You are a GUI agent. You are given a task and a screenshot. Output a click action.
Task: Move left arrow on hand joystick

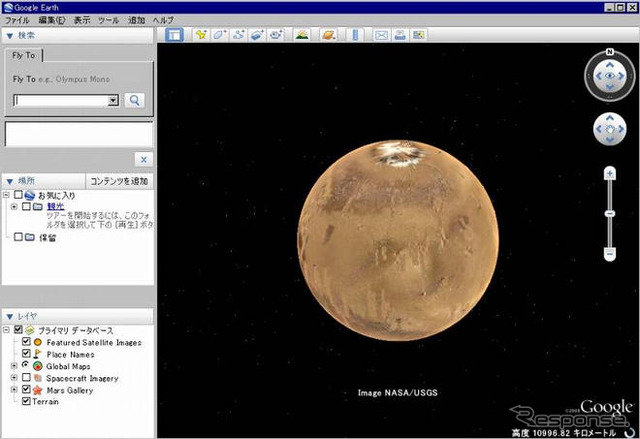pos(599,129)
